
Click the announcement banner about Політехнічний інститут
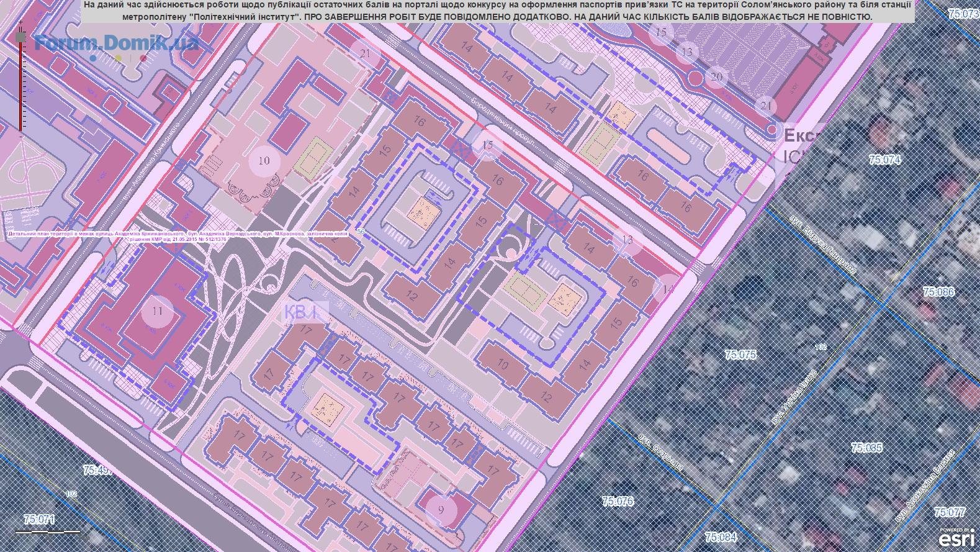click(497, 11)
